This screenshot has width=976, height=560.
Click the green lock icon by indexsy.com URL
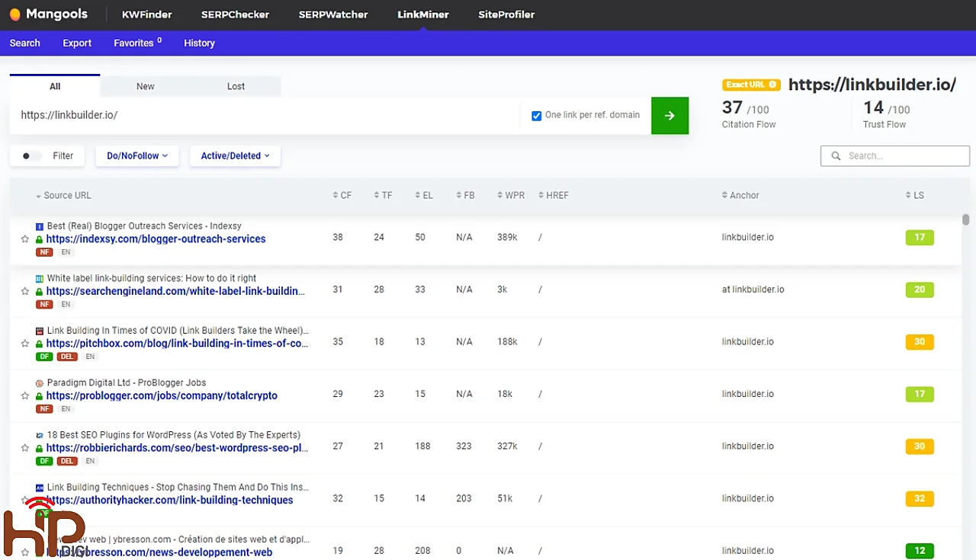click(x=40, y=239)
